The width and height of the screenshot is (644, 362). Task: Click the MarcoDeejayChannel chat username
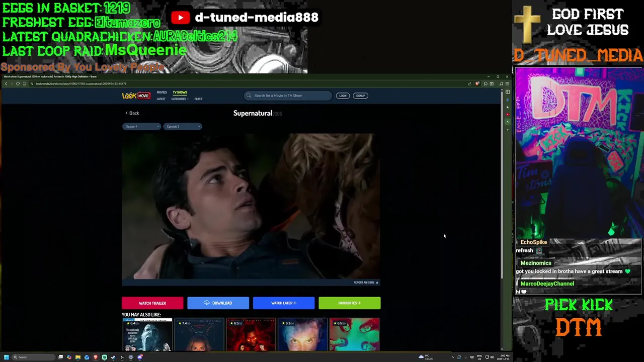(x=547, y=284)
